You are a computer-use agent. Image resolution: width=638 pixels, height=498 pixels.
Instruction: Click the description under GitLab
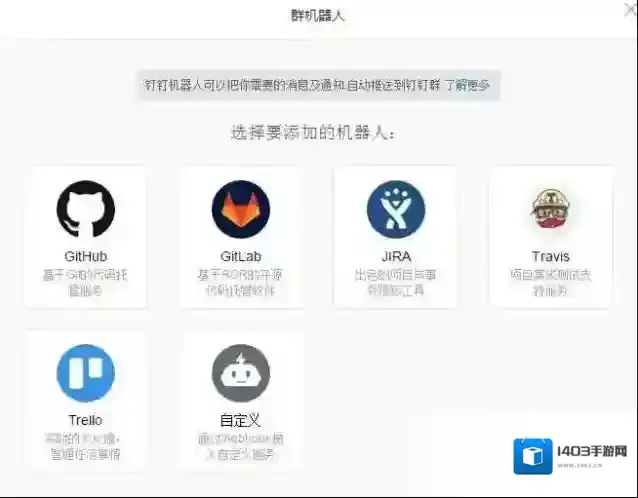pos(240,282)
